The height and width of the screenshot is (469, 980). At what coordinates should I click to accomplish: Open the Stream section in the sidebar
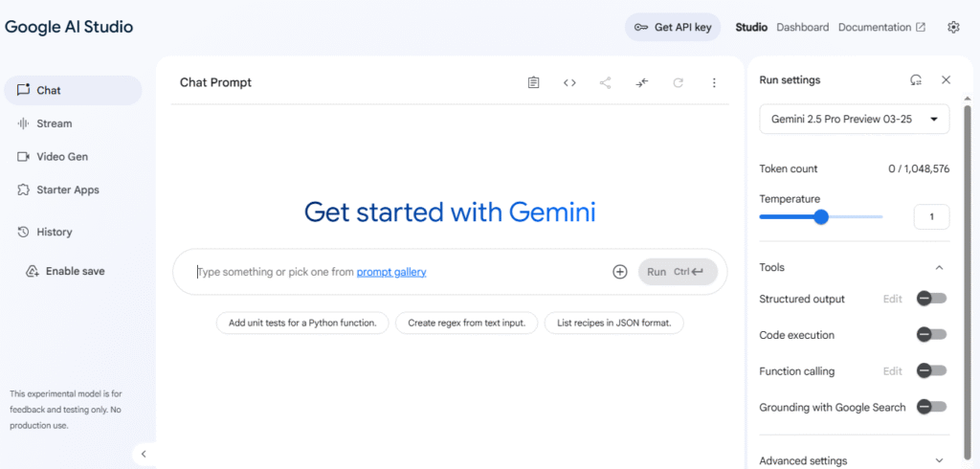click(x=73, y=123)
